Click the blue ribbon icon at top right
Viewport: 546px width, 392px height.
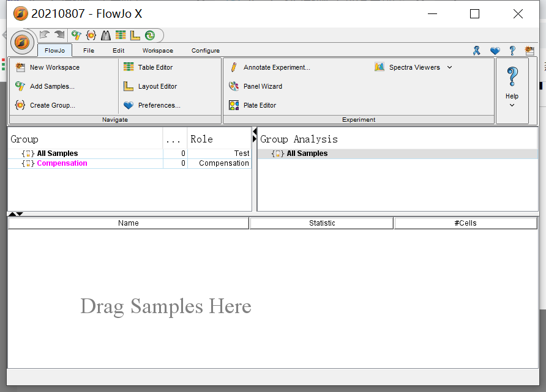[x=477, y=51]
